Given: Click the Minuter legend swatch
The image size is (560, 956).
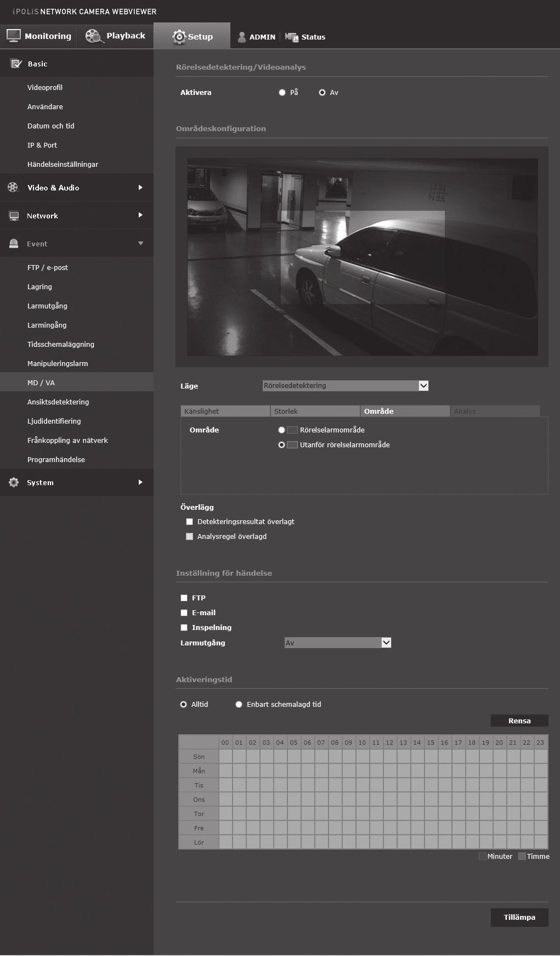Looking at the screenshot, I should click(482, 856).
